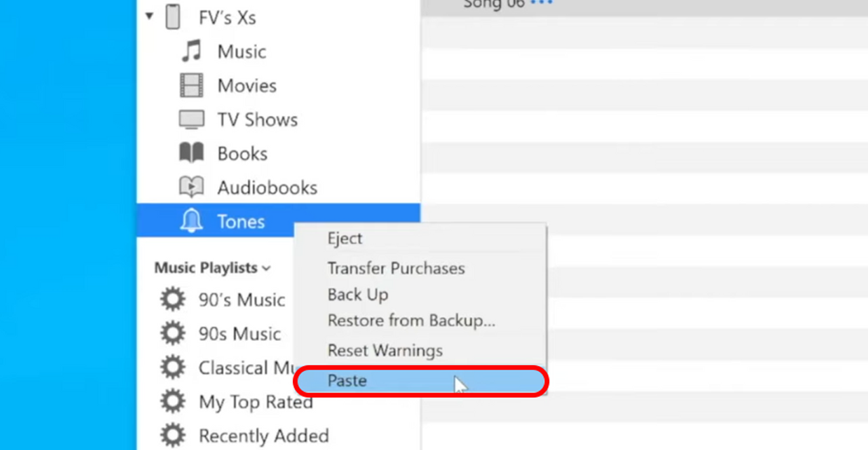Open the My Top Rated playlist

(256, 402)
